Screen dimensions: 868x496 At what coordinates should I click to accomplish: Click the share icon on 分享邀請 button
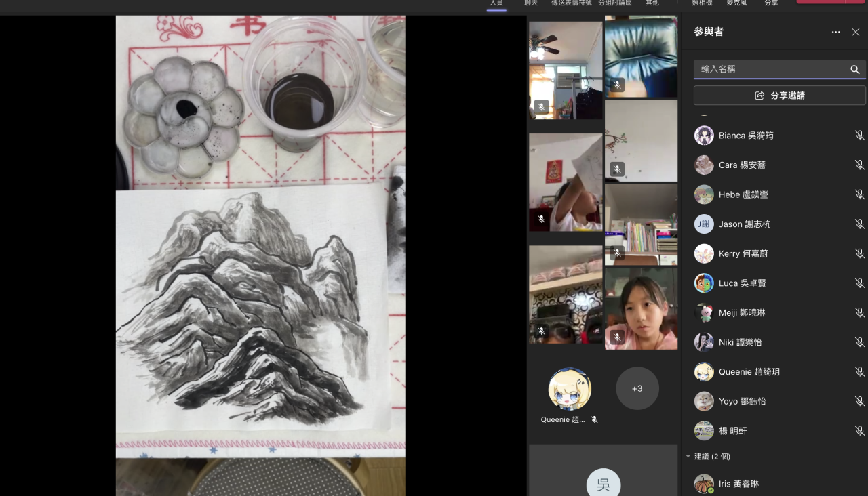coord(759,96)
